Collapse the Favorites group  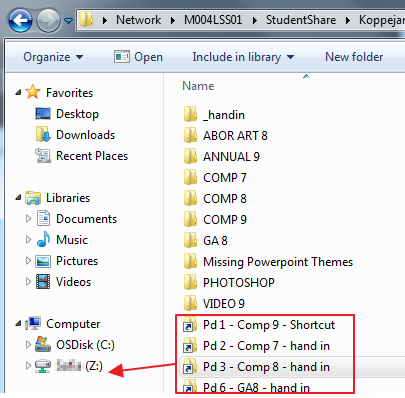point(18,93)
